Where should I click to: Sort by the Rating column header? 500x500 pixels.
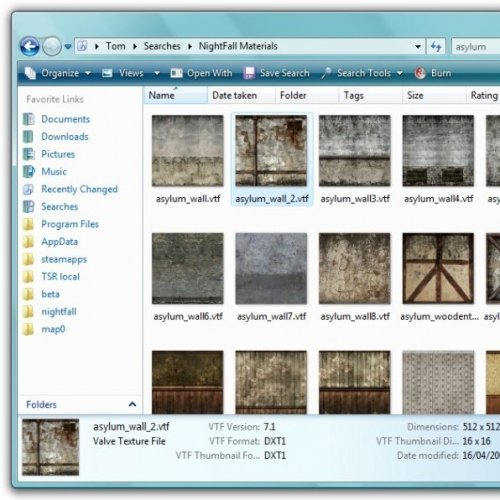coord(483,95)
